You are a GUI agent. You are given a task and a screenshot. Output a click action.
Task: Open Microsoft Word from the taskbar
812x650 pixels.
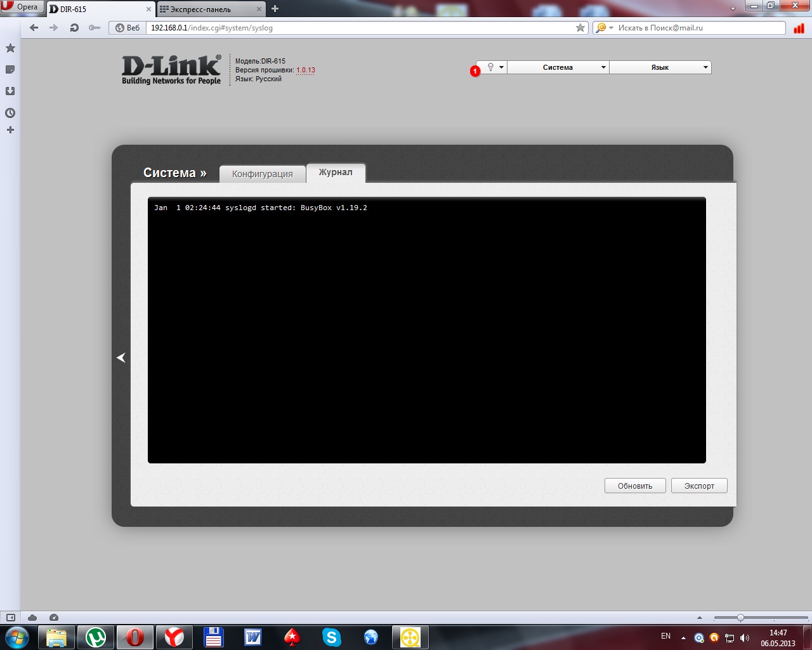point(253,637)
